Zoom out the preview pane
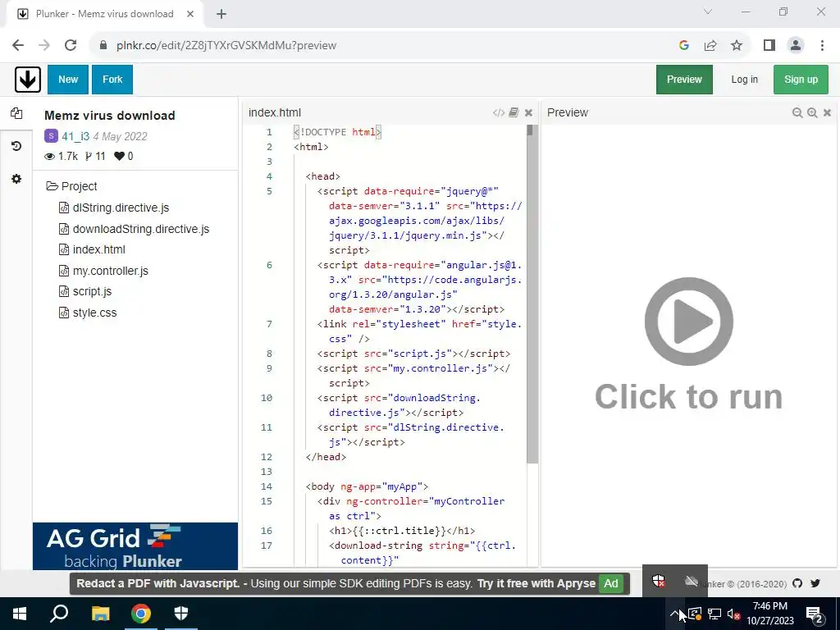Viewport: 840px width, 630px height. tap(797, 112)
